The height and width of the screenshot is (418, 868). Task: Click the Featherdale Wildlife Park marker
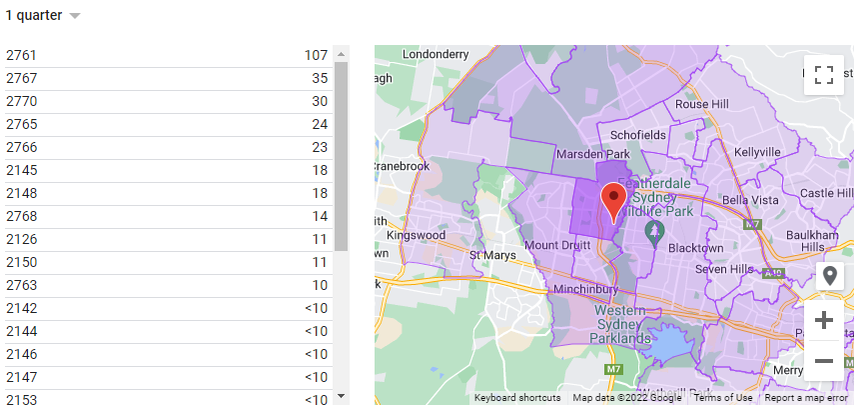tap(655, 231)
